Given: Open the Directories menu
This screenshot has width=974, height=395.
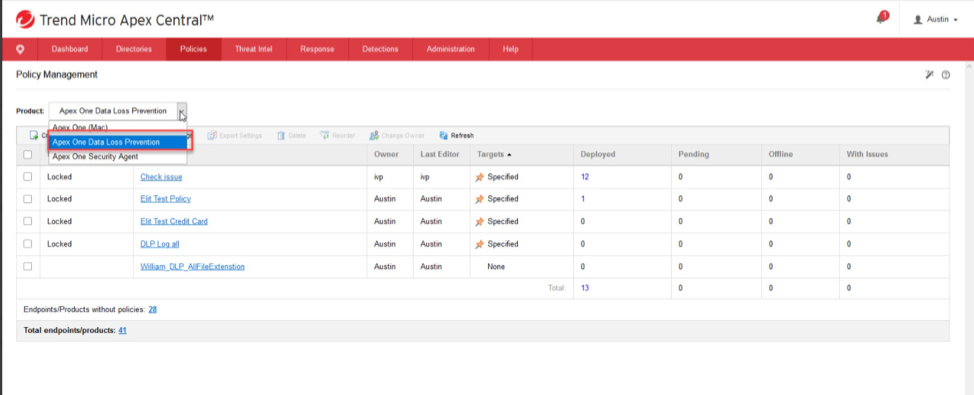Looking at the screenshot, I should coord(134,49).
